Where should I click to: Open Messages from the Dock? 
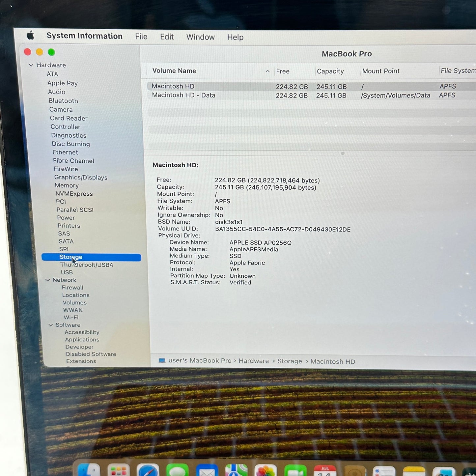point(177,470)
